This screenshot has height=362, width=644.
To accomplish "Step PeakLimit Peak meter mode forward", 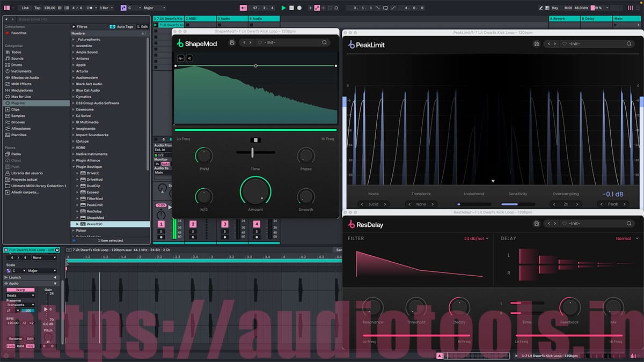I will click(x=625, y=204).
